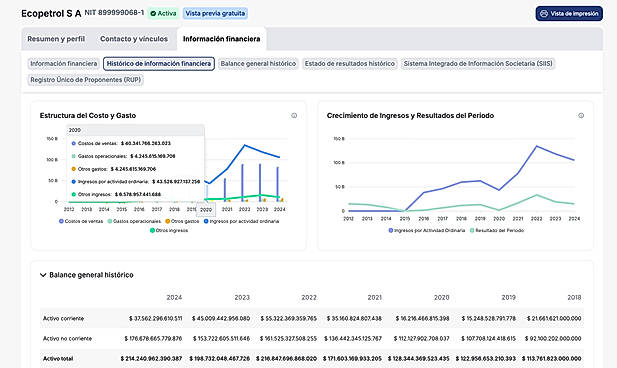617x368 pixels.
Task: Click the Activo corriente row label
Action: click(x=63, y=318)
